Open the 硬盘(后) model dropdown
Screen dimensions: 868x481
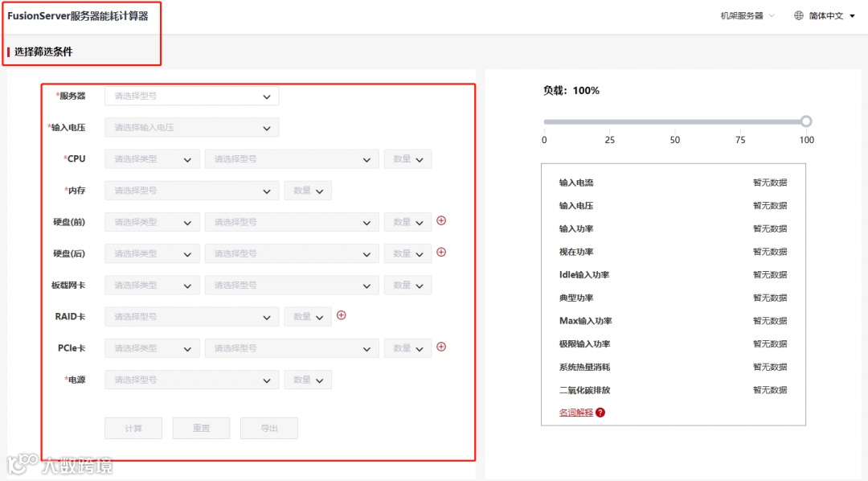point(292,254)
